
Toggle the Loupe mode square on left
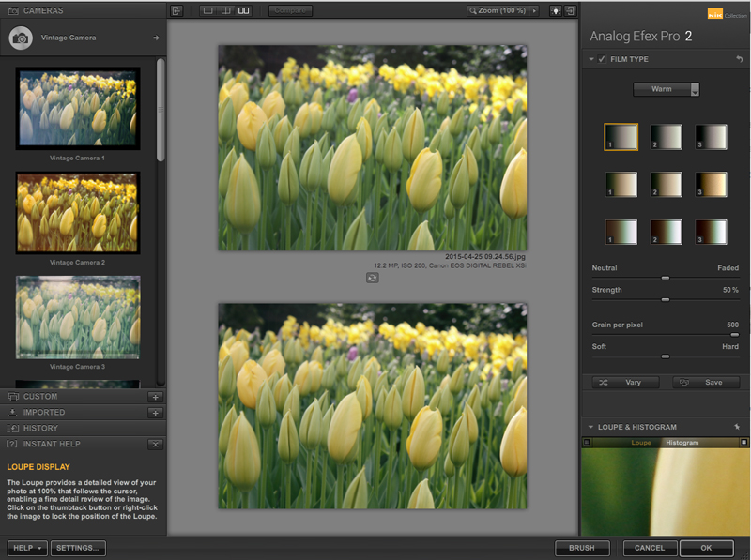587,443
